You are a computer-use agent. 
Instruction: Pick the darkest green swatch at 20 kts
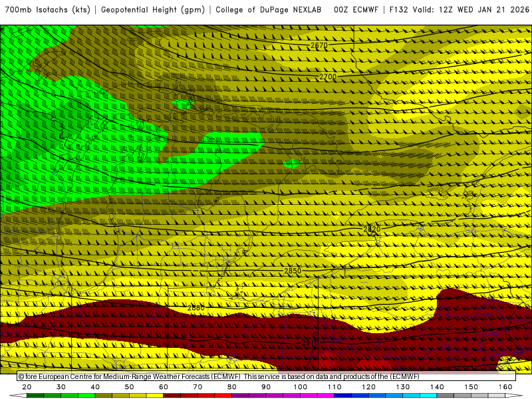pos(35,396)
